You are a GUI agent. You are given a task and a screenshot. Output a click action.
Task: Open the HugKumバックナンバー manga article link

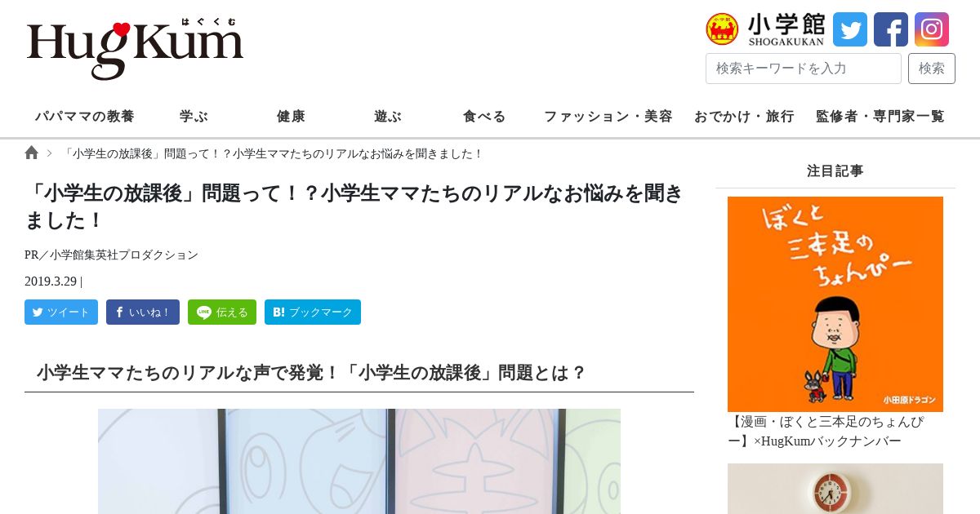click(826, 432)
